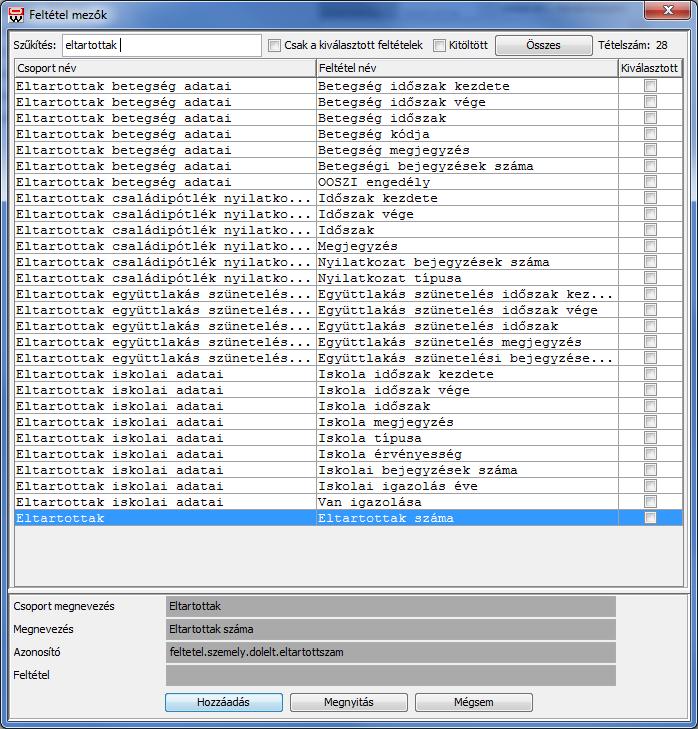698x729 pixels.
Task: Select the Időszak kezdete condition
Action: [349, 198]
